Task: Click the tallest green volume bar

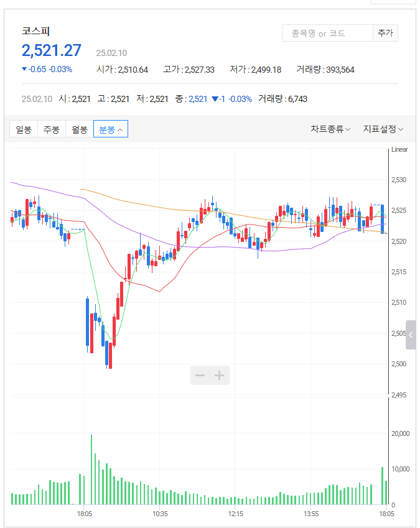Action: point(91,470)
